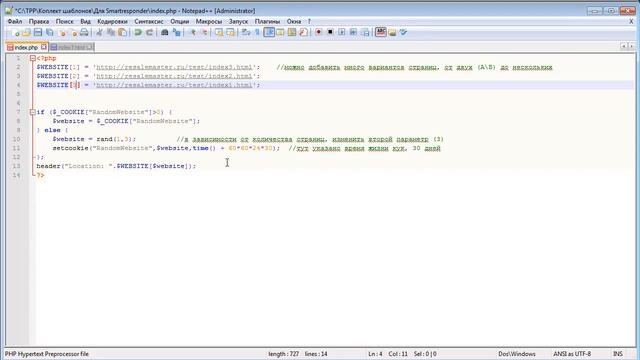Close document using menu bar X button
Image resolution: width=640 pixels, height=360 pixels.
click(x=631, y=21)
